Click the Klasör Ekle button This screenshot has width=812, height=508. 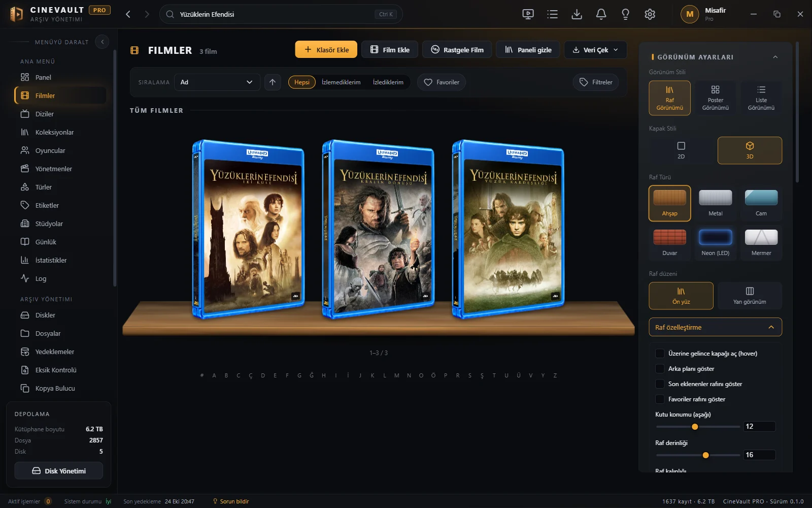pos(326,50)
